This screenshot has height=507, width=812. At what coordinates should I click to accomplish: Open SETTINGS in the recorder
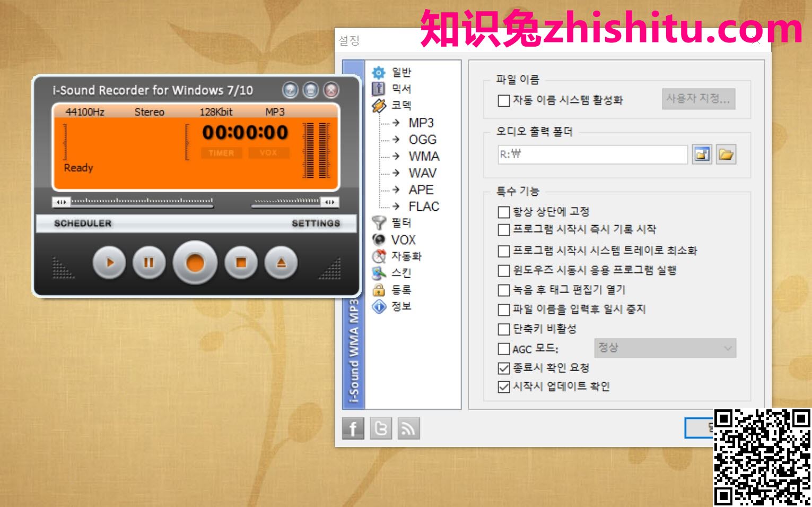316,224
